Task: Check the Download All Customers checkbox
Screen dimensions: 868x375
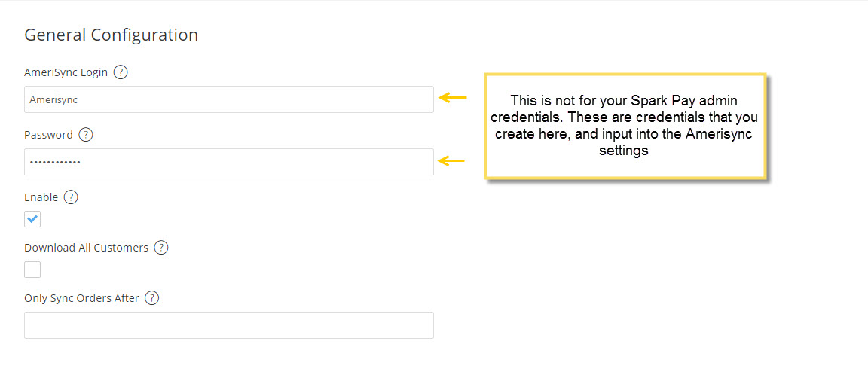Action: 32,270
